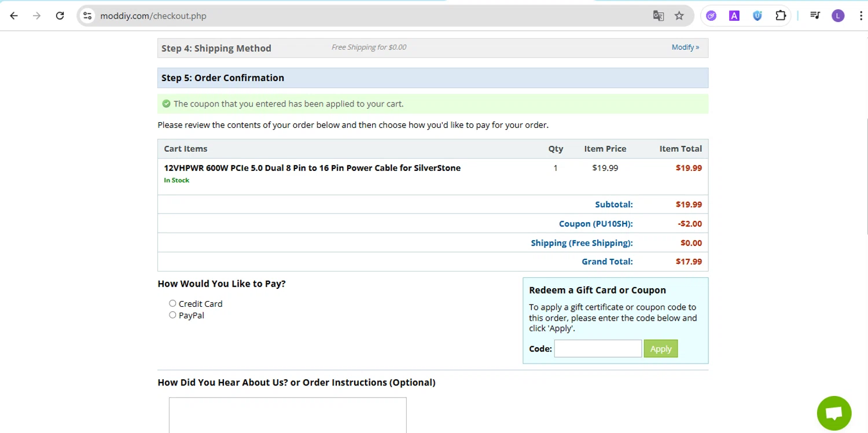868x433 pixels.
Task: Click the 'Redeem a Gift Card or Coupon' heading
Action: (597, 290)
